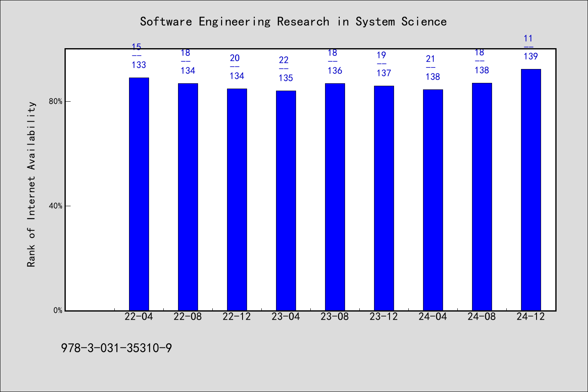Click the 40% y-axis tick label
The height and width of the screenshot is (392, 588).
coord(56,206)
